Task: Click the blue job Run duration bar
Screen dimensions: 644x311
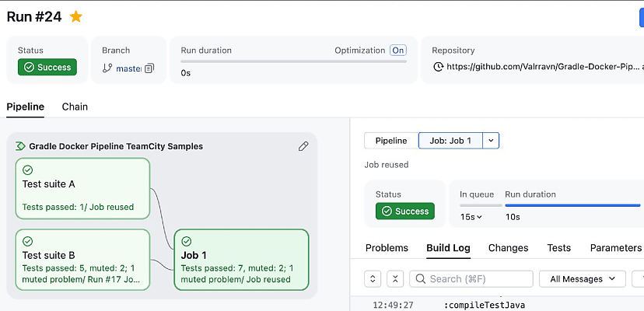Action: tap(572, 205)
